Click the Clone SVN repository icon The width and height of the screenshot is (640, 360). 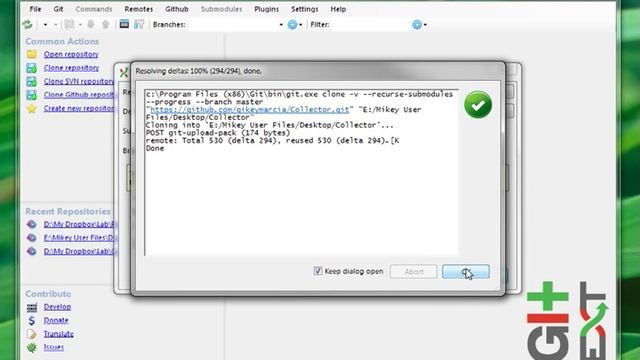tap(31, 81)
